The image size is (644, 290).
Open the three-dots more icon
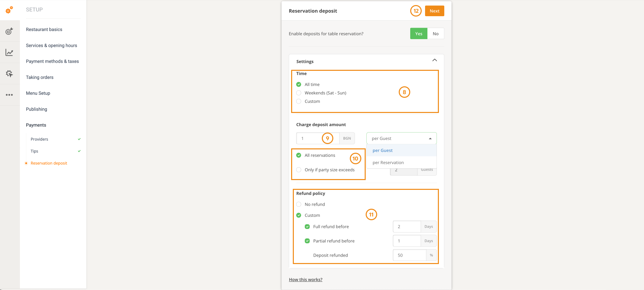[9, 95]
